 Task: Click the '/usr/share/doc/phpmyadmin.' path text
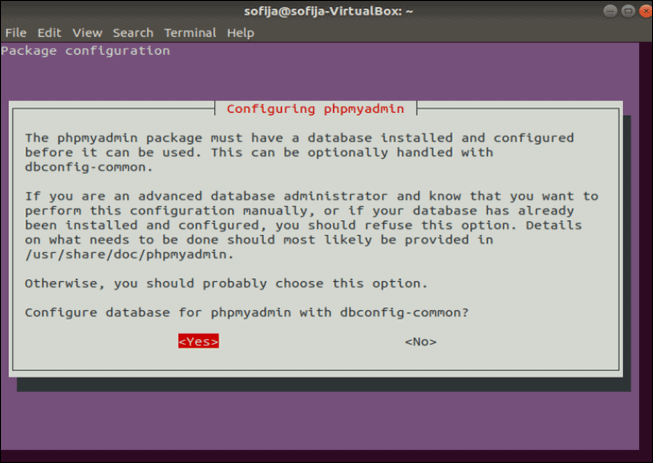click(129, 254)
